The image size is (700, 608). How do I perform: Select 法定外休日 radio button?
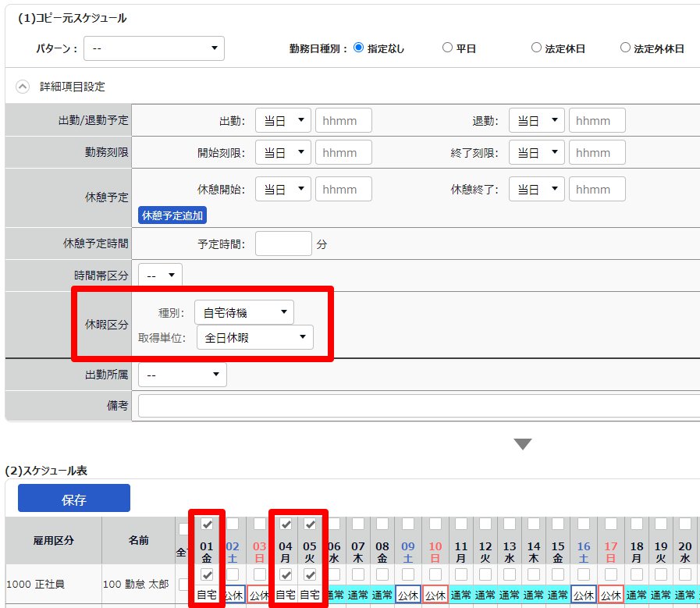625,48
